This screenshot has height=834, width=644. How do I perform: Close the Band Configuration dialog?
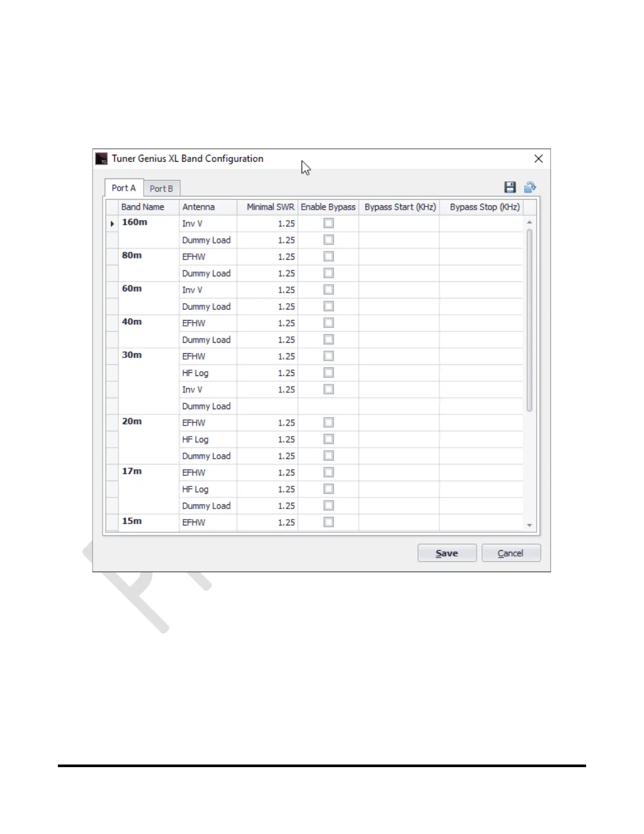click(x=538, y=158)
